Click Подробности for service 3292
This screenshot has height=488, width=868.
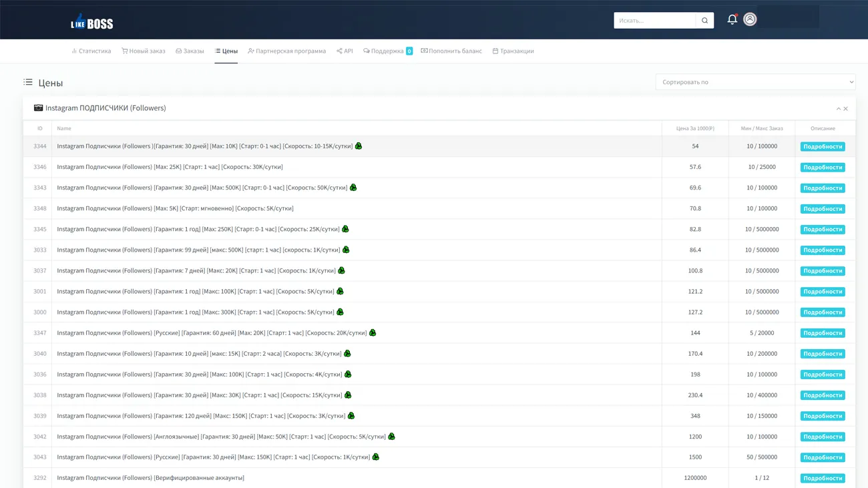(822, 478)
